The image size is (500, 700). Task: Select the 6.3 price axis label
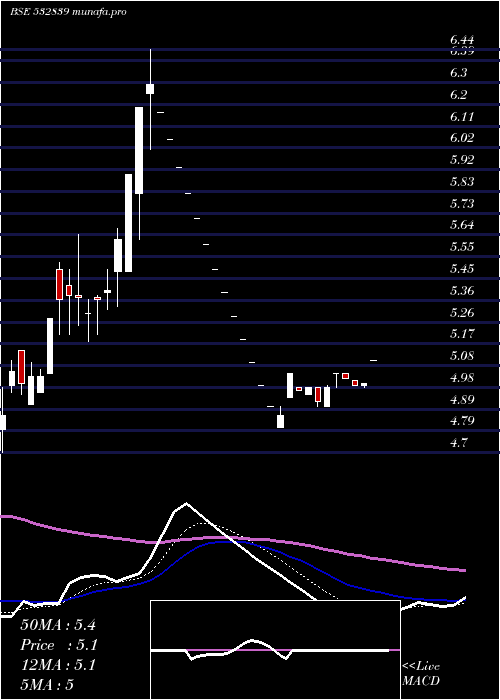pyautogui.click(x=458, y=73)
